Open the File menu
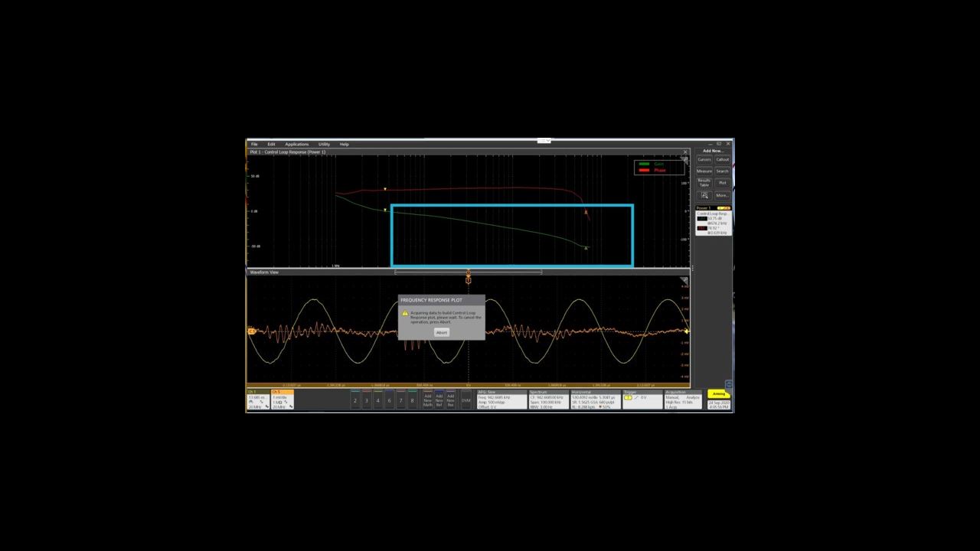The image size is (980, 551). tap(253, 144)
